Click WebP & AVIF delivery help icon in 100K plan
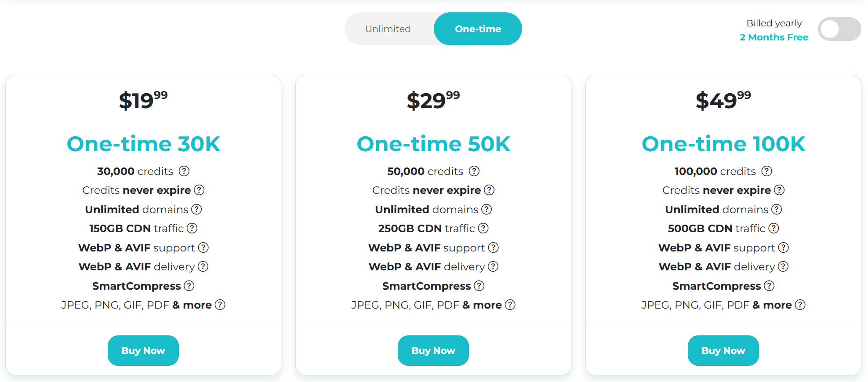Screen dimensions: 868x382 coord(783,266)
